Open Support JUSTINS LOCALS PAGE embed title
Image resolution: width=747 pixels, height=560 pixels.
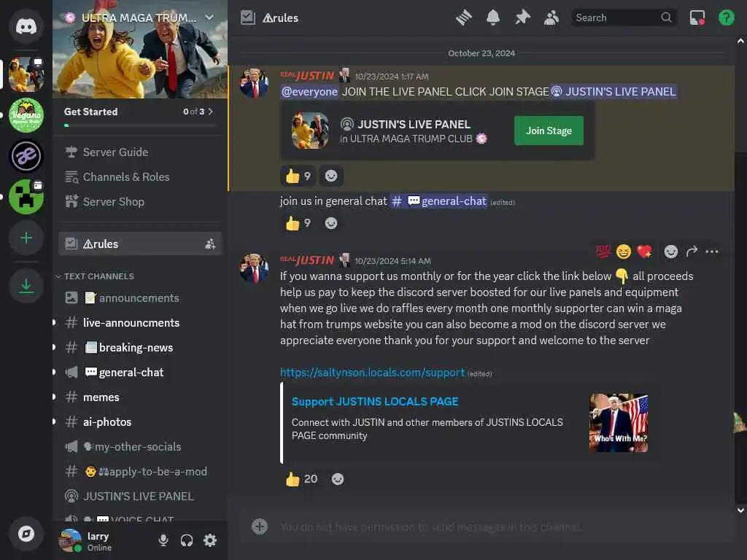click(375, 402)
